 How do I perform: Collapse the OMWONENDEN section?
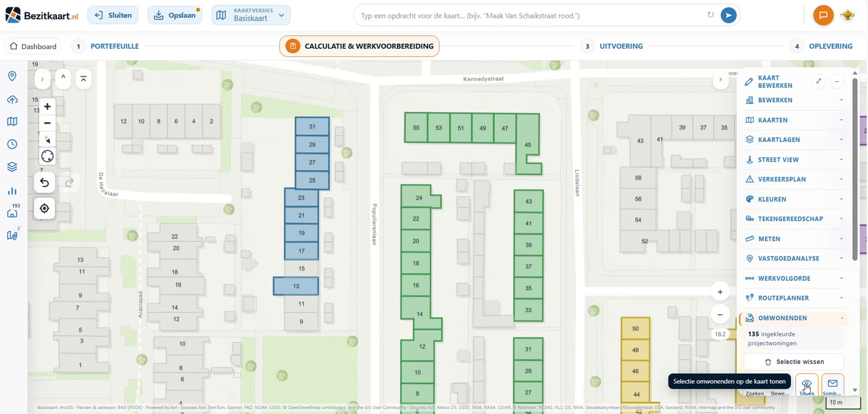(794, 318)
